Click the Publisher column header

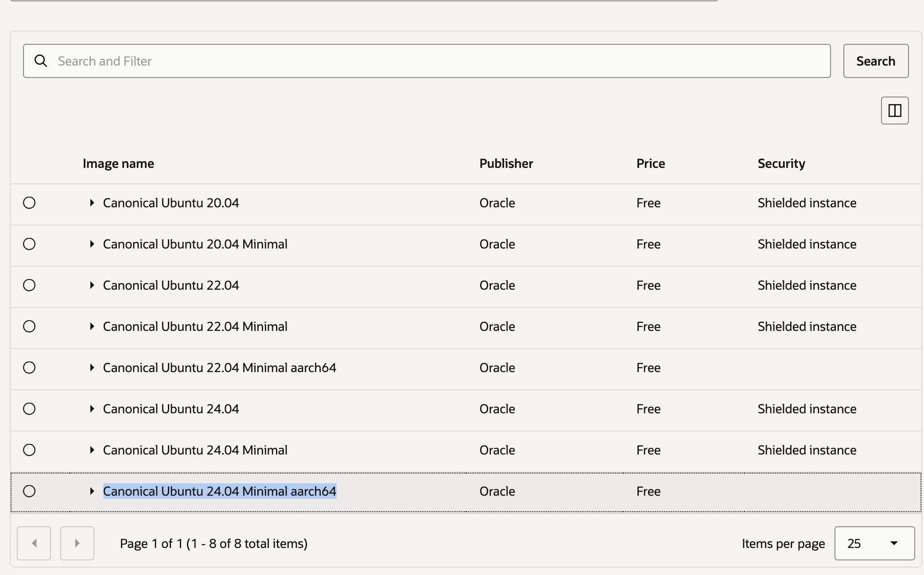click(506, 163)
